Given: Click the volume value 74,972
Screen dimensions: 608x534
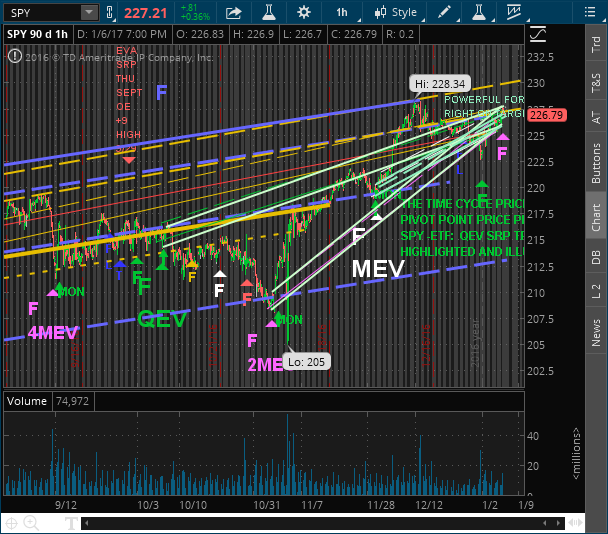Looking at the screenshot, I should coord(73,401).
